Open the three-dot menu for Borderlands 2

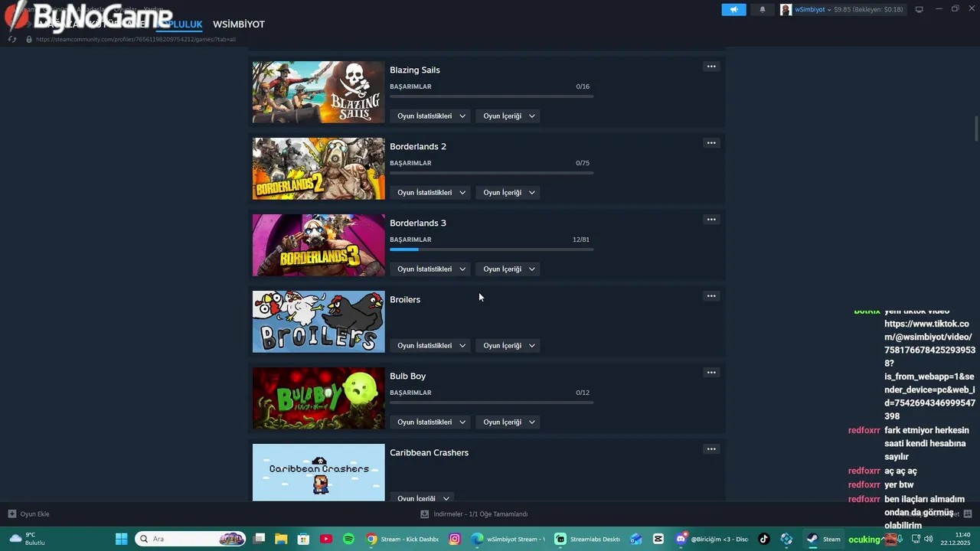(x=711, y=143)
